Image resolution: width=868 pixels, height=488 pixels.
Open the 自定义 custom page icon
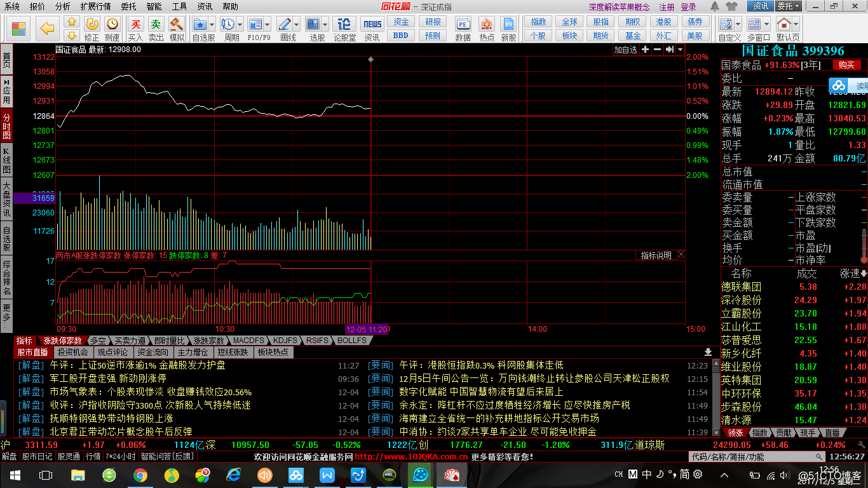pyautogui.click(x=726, y=24)
